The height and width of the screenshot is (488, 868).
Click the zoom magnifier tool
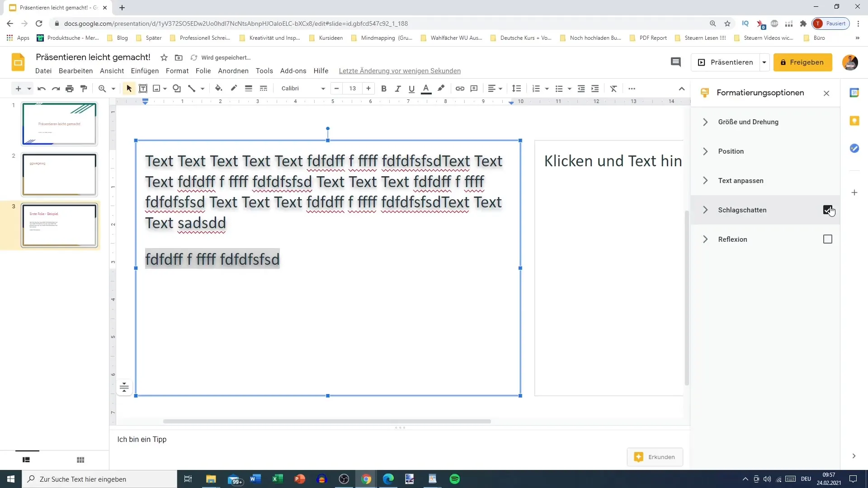[x=102, y=89]
